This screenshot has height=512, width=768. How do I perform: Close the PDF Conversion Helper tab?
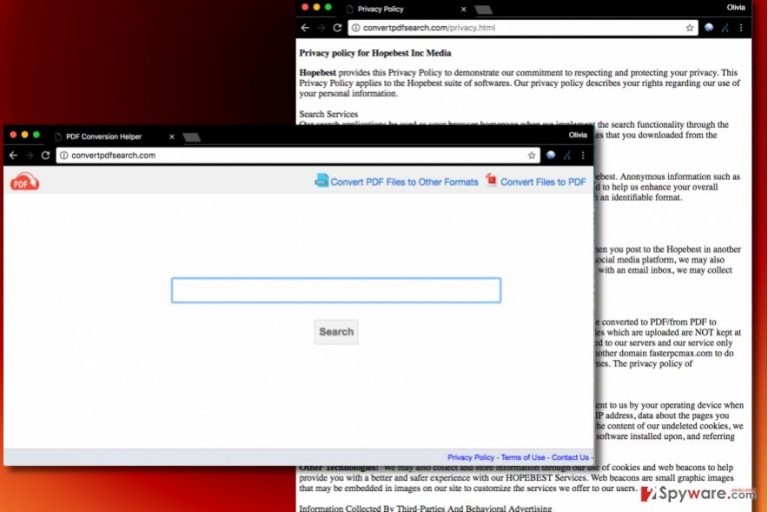point(172,137)
